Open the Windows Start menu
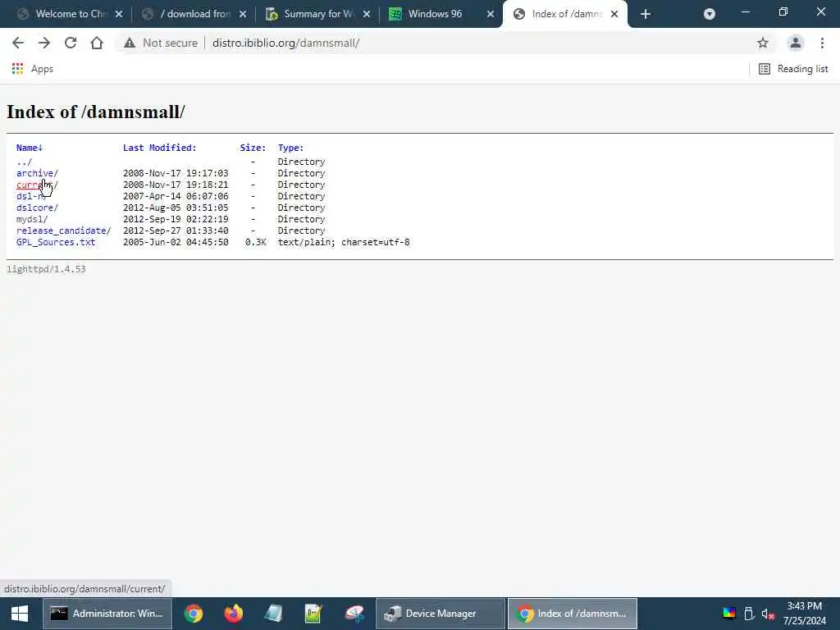This screenshot has height=630, width=840. (x=20, y=614)
